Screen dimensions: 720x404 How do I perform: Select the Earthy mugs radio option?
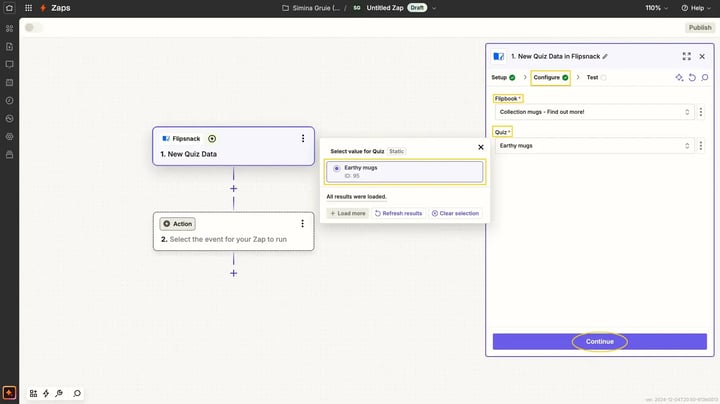point(337,168)
